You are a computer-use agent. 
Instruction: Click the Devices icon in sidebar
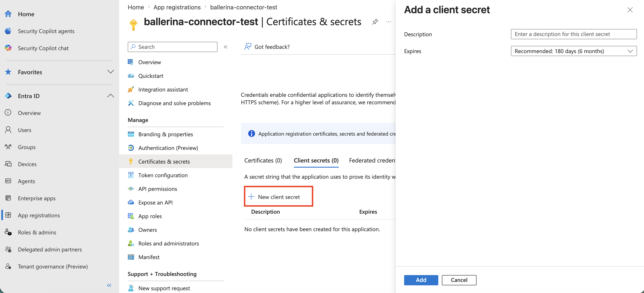click(8, 164)
